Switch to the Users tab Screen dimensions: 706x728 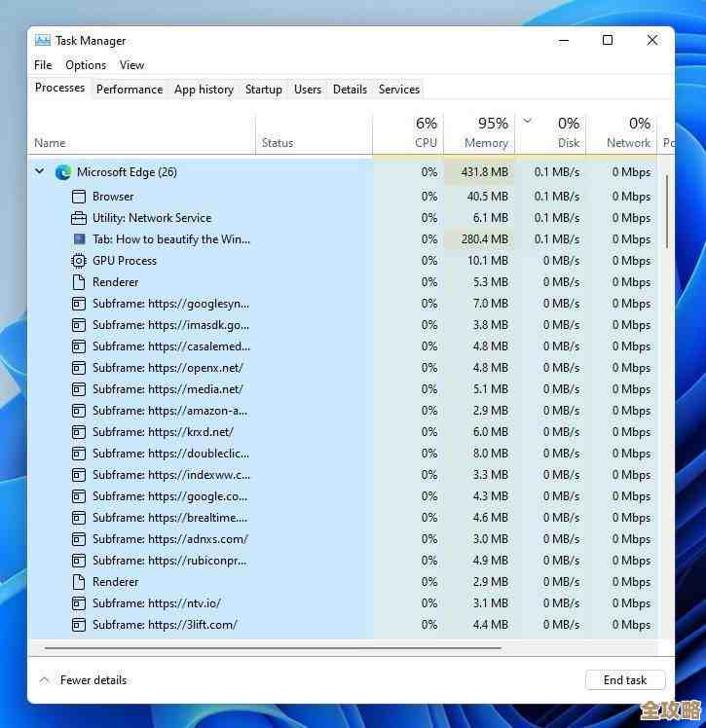coord(308,90)
